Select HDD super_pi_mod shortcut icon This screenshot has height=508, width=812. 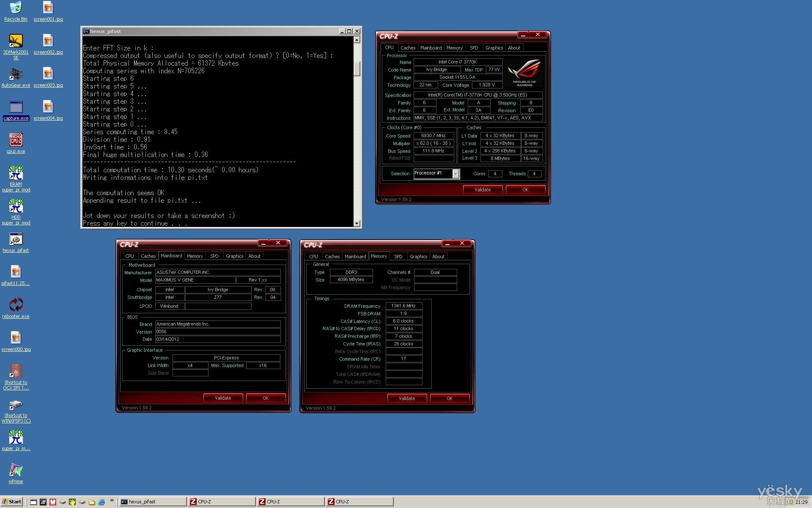tap(16, 212)
